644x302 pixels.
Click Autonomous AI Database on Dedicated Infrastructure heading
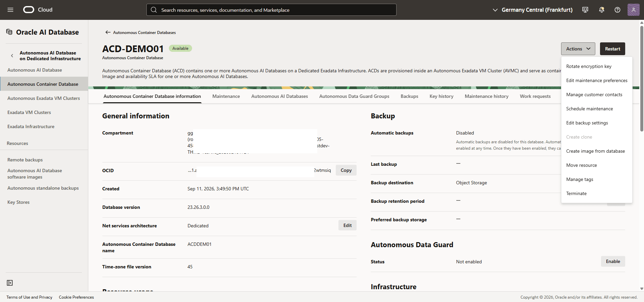pos(50,56)
